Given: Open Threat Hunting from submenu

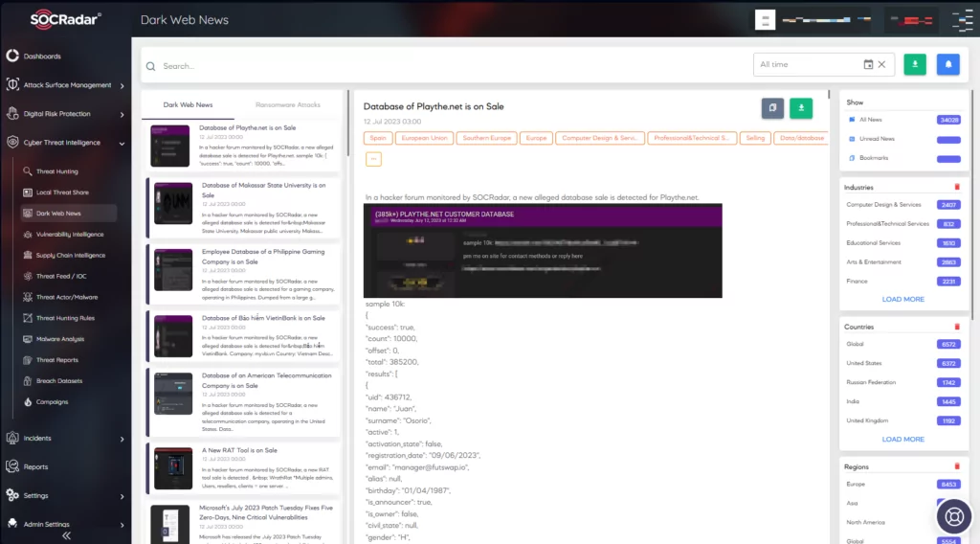Looking at the screenshot, I should 56,171.
